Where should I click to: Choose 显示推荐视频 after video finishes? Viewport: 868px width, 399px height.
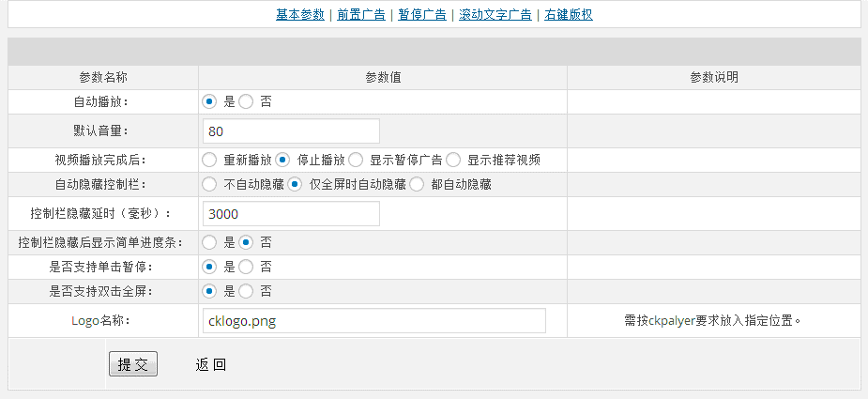(453, 161)
